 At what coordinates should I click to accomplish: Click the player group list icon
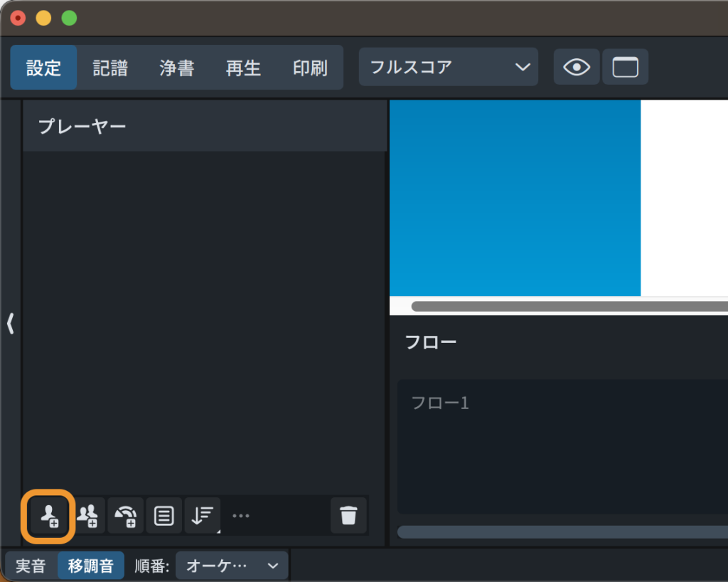point(164,515)
